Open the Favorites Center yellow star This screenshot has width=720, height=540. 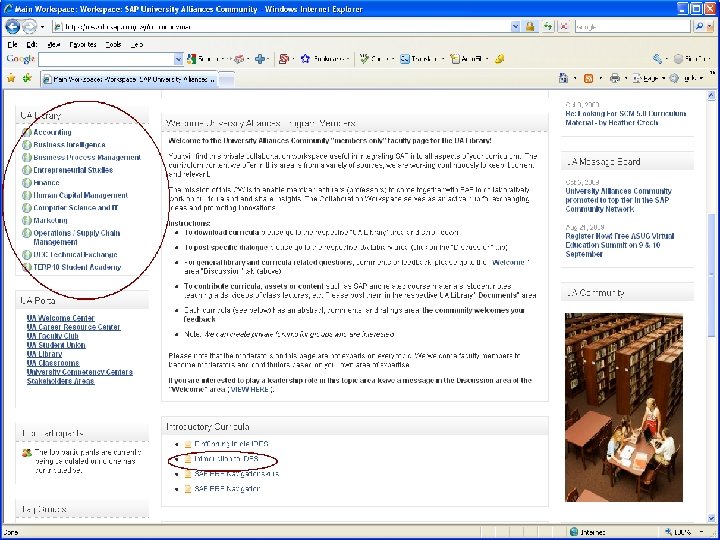pyautogui.click(x=11, y=78)
